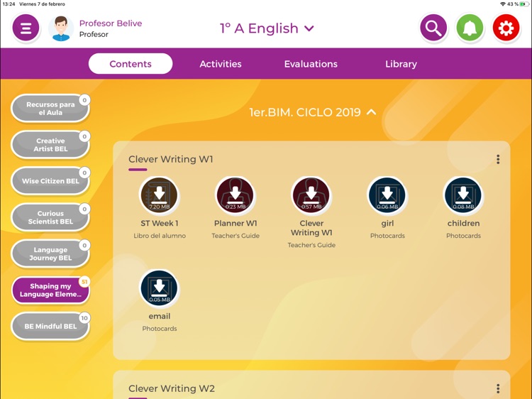Download Clever Writing W1 teacher's guide icon
Screen dimensions: 532x399
click(x=311, y=195)
